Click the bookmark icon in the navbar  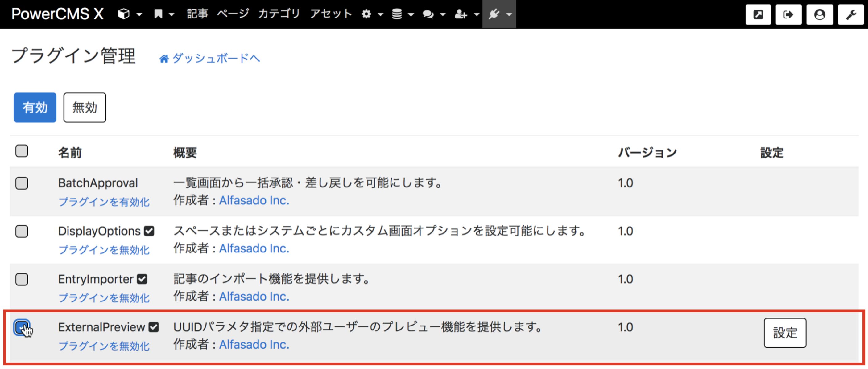(158, 14)
